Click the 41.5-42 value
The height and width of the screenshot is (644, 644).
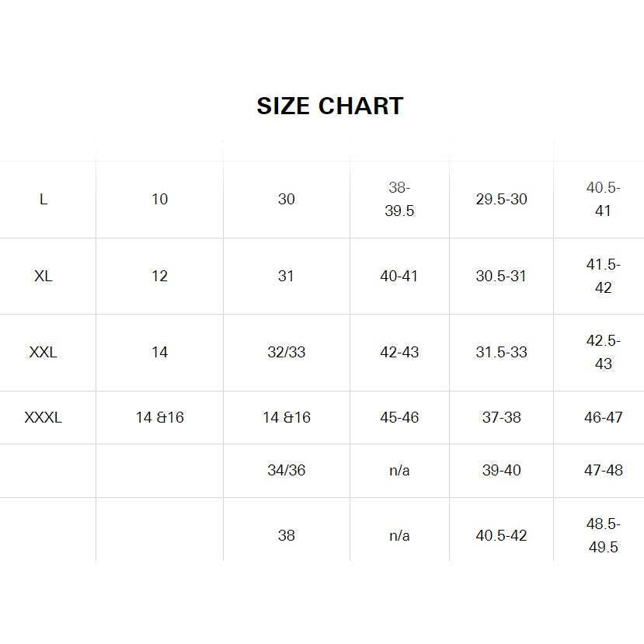point(603,276)
